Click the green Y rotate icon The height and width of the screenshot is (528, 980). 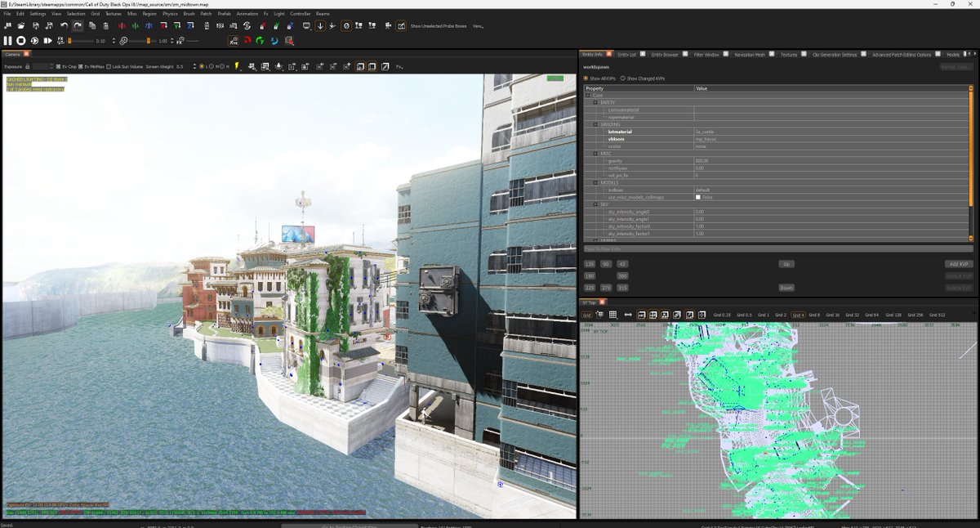(177, 25)
